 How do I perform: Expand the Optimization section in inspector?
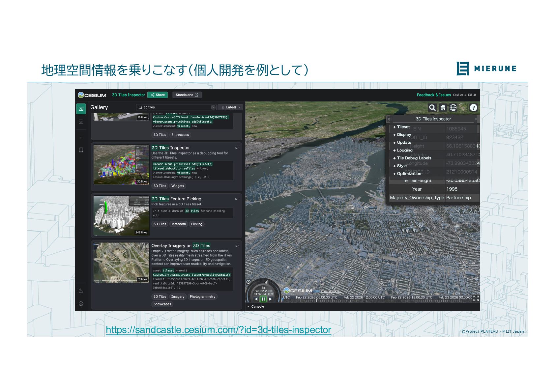407,174
